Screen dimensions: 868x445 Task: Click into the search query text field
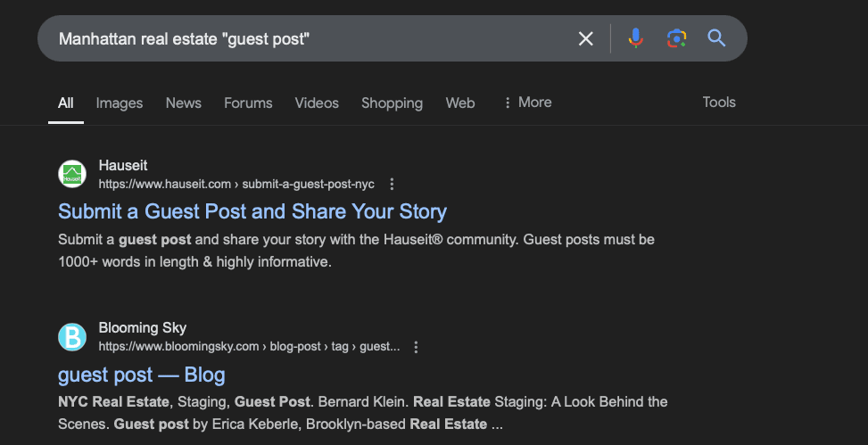click(x=303, y=38)
